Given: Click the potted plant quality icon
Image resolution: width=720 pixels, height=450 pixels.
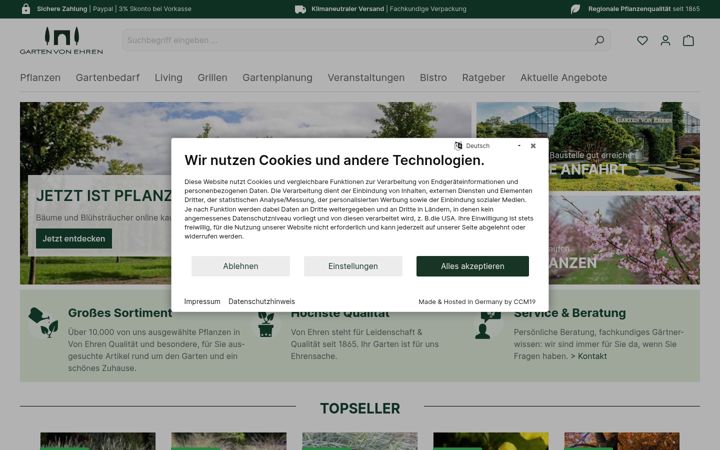Looking at the screenshot, I should 266,324.
